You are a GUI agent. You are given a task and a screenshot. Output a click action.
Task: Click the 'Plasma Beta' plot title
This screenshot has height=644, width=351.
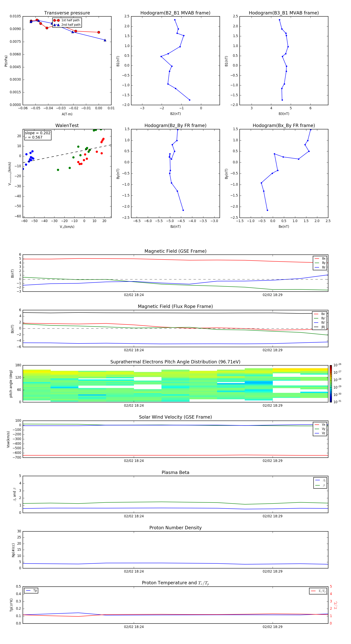pos(175,473)
